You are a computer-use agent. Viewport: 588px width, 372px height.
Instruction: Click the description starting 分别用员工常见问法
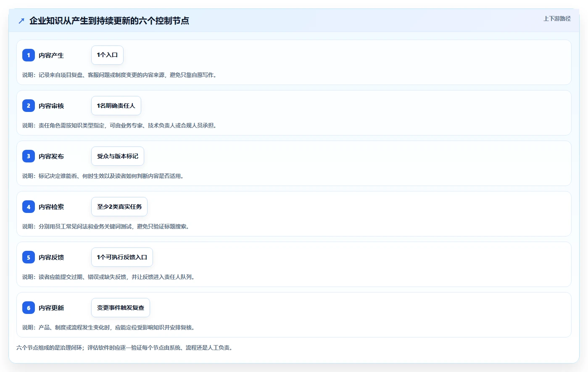tap(106, 226)
